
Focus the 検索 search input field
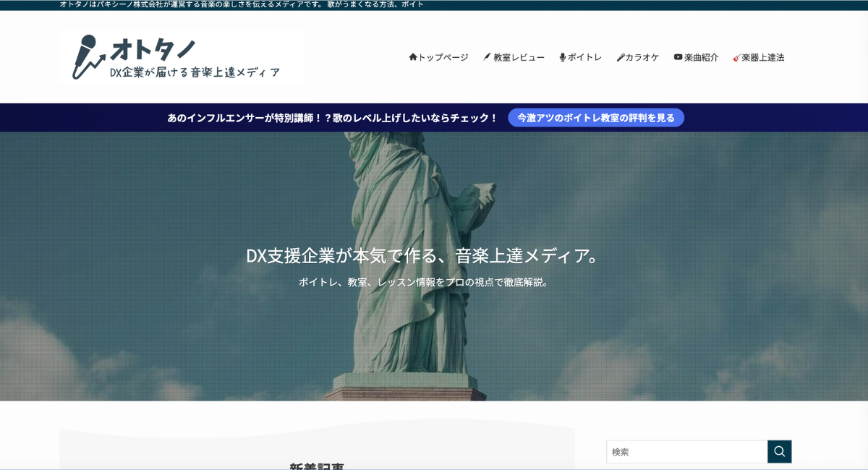(686, 451)
